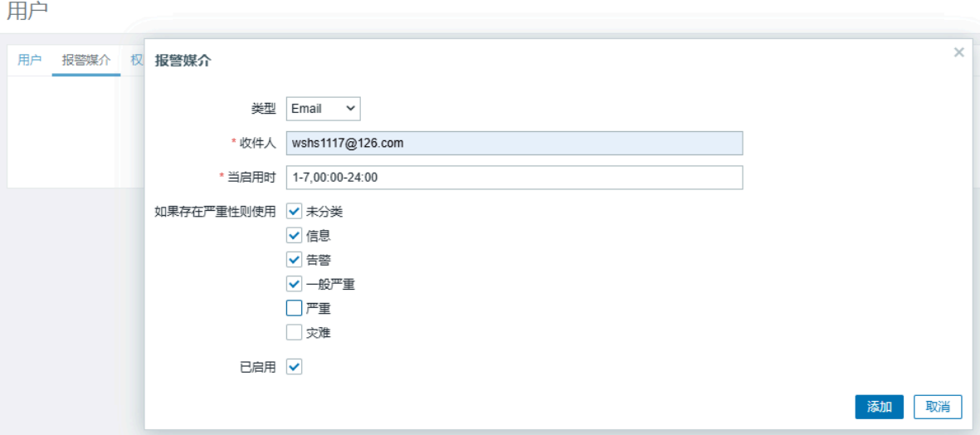Switch to the 用户 tab

tap(29, 61)
